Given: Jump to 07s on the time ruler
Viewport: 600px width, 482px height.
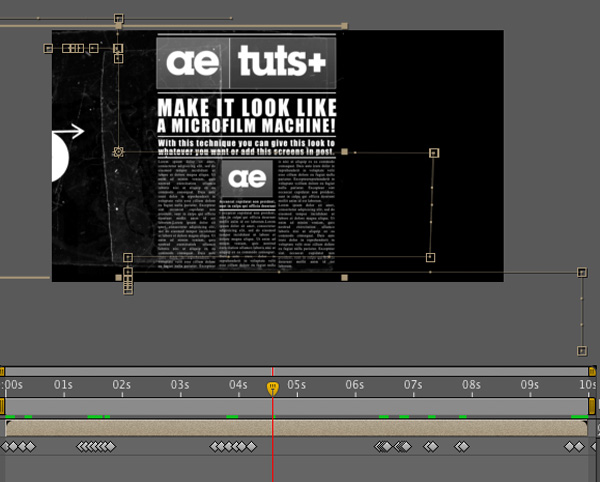Looking at the screenshot, I should click(413, 384).
